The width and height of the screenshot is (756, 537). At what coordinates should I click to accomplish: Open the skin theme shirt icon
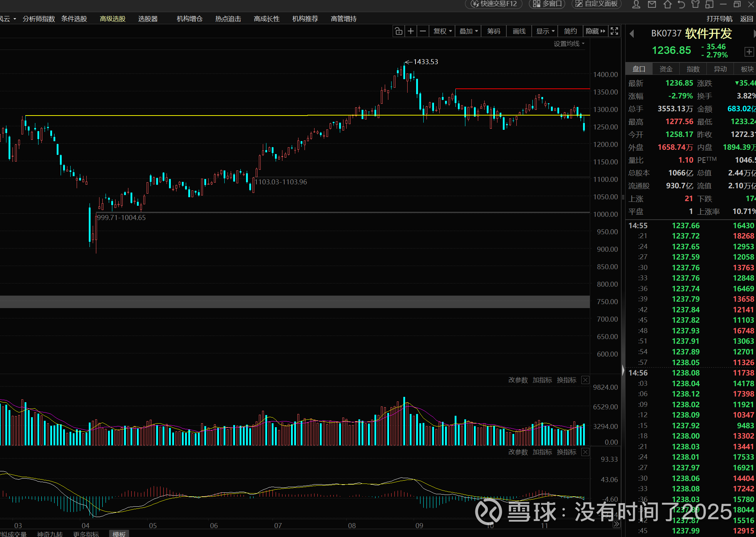point(695,4)
